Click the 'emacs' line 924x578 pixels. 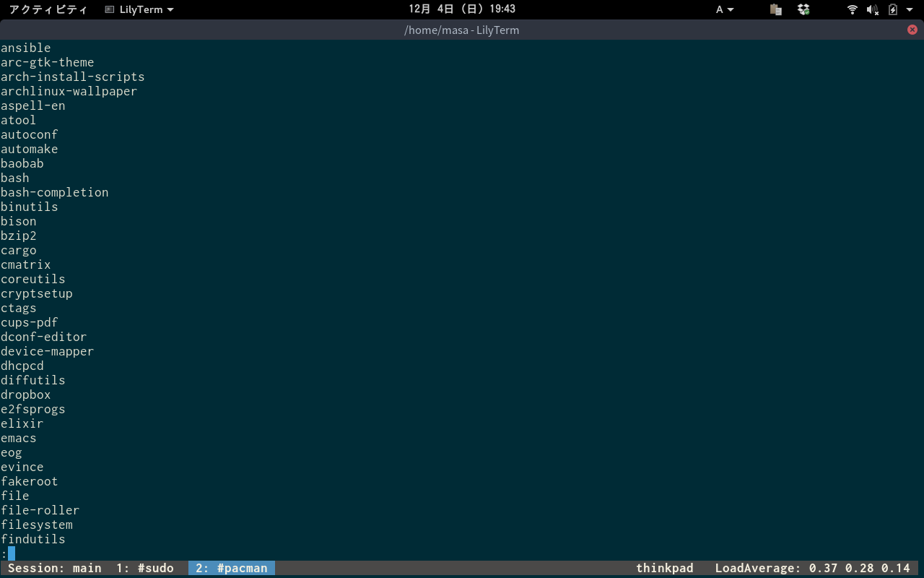coord(19,438)
